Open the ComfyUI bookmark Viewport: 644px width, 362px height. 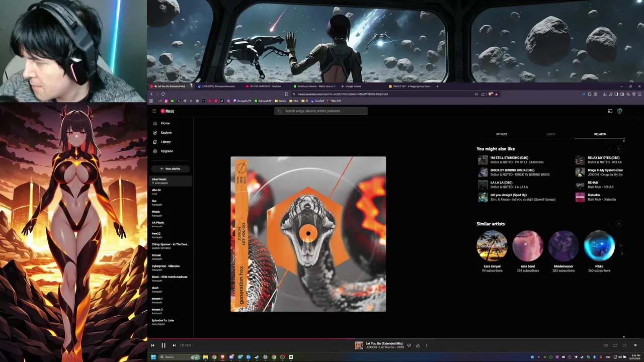pos(317,101)
